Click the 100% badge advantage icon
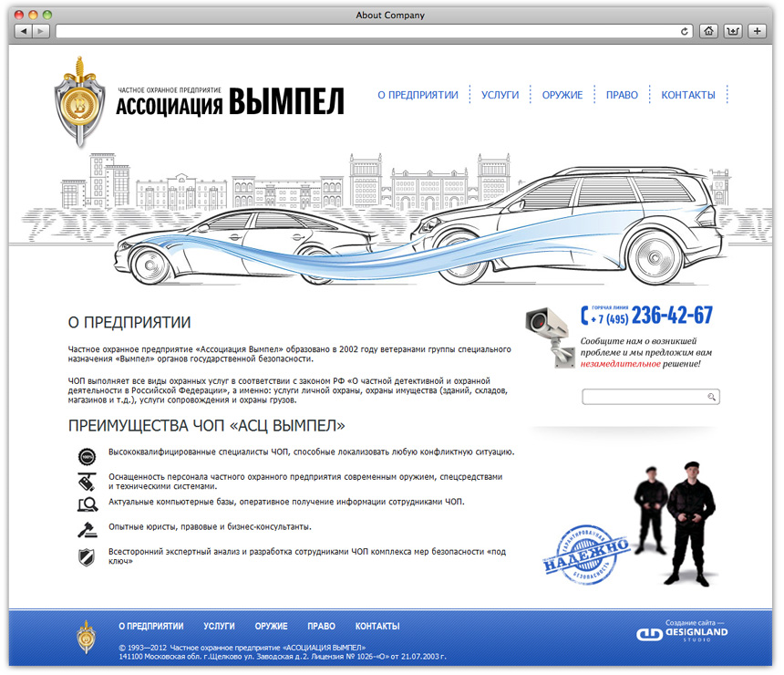The height and width of the screenshot is (675, 784). [87, 457]
